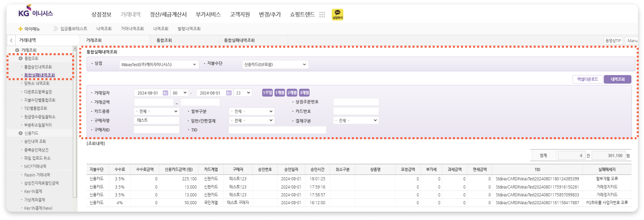Set date range to 1개월

tap(280, 93)
